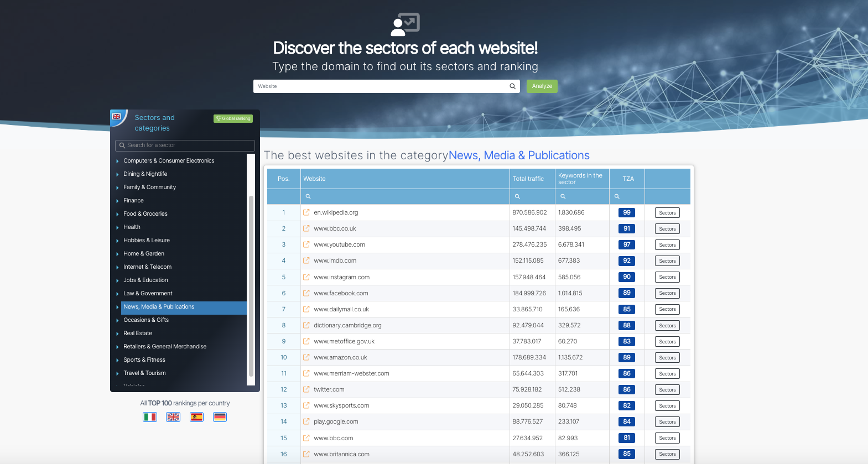Open external link icon for www.bbc.com
The width and height of the screenshot is (868, 464).
[x=306, y=438]
